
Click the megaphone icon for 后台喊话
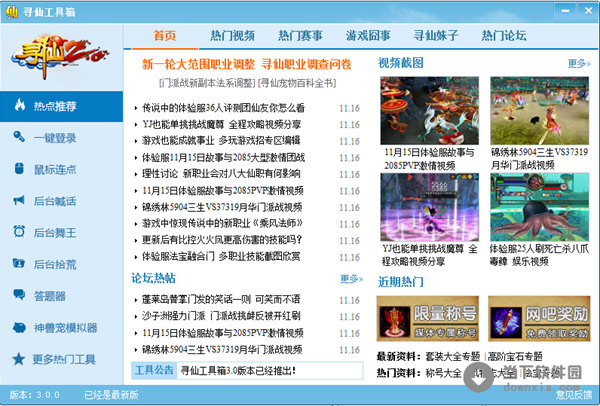tap(19, 200)
